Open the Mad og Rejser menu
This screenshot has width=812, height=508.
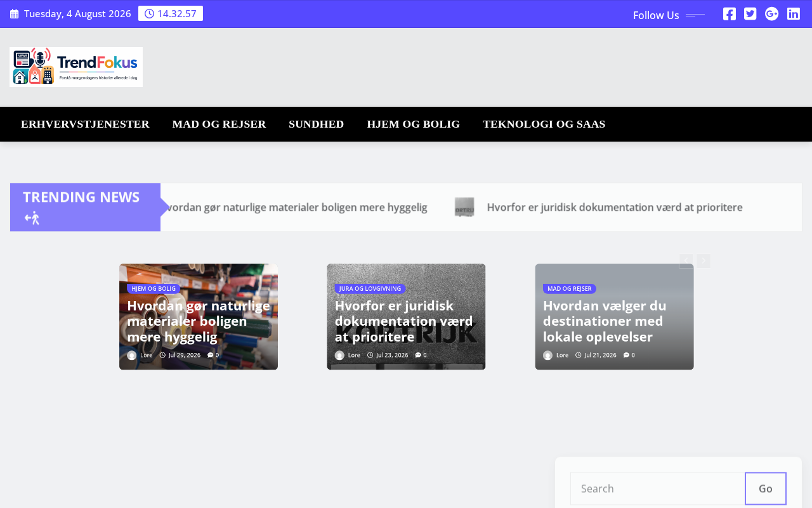[x=219, y=124]
